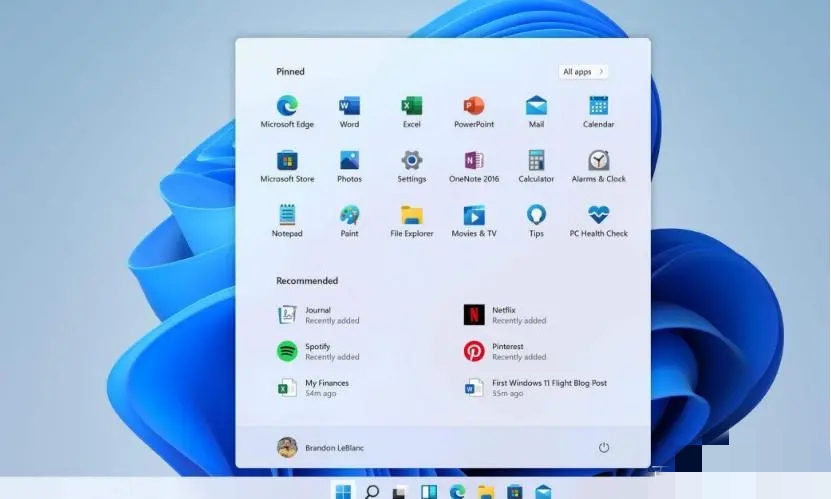
Task: Launch Spotify from Recommended
Action: click(x=319, y=351)
